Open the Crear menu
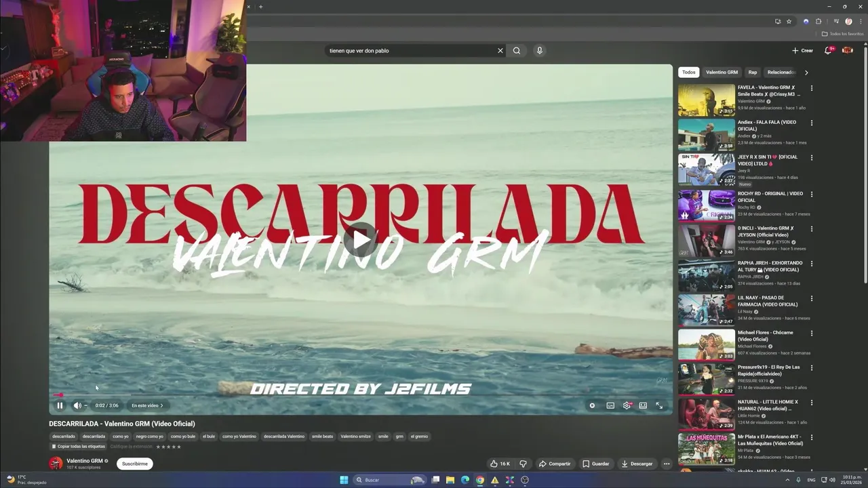The width and height of the screenshot is (868, 488). pos(802,51)
